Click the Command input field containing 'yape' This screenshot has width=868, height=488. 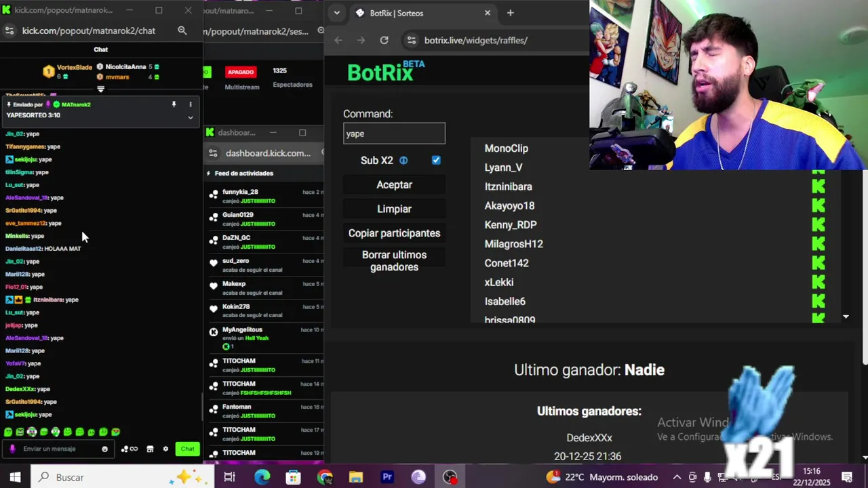point(394,134)
